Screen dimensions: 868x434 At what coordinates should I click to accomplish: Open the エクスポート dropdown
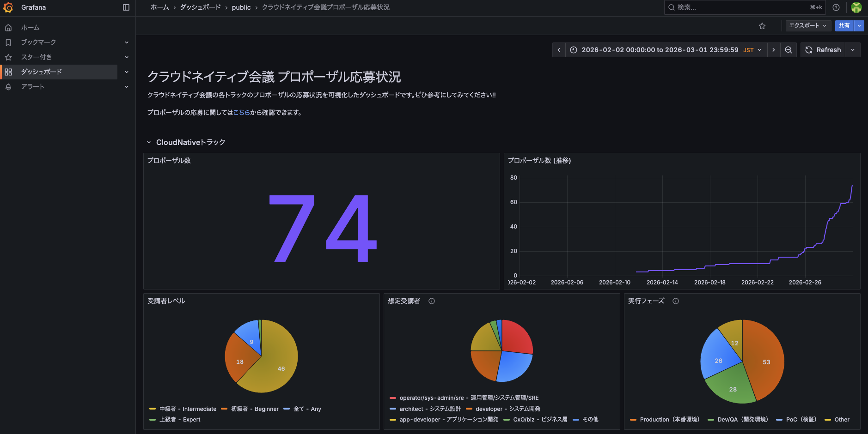click(x=807, y=26)
